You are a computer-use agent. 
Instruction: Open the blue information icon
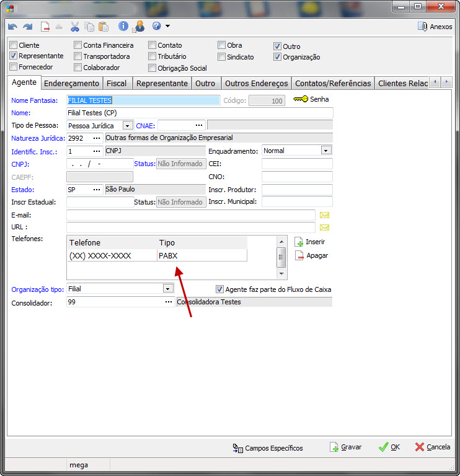point(123,27)
